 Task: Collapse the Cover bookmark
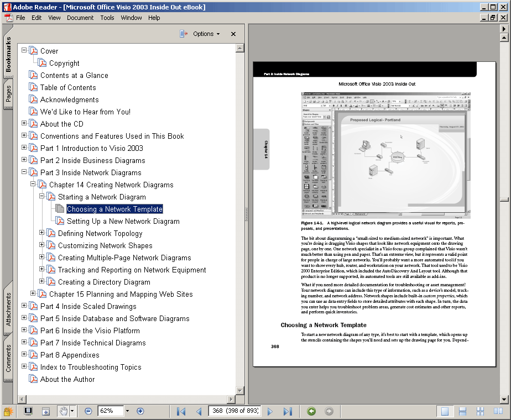(x=24, y=50)
